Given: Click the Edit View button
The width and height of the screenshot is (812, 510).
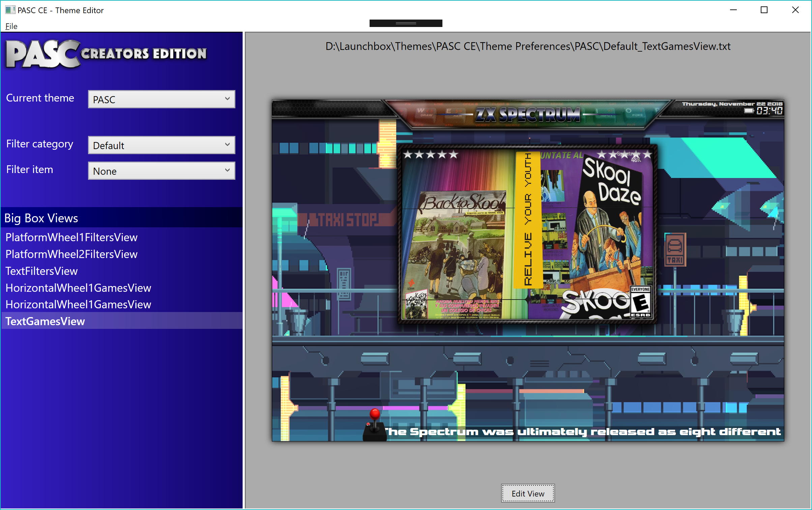Looking at the screenshot, I should pyautogui.click(x=528, y=493).
